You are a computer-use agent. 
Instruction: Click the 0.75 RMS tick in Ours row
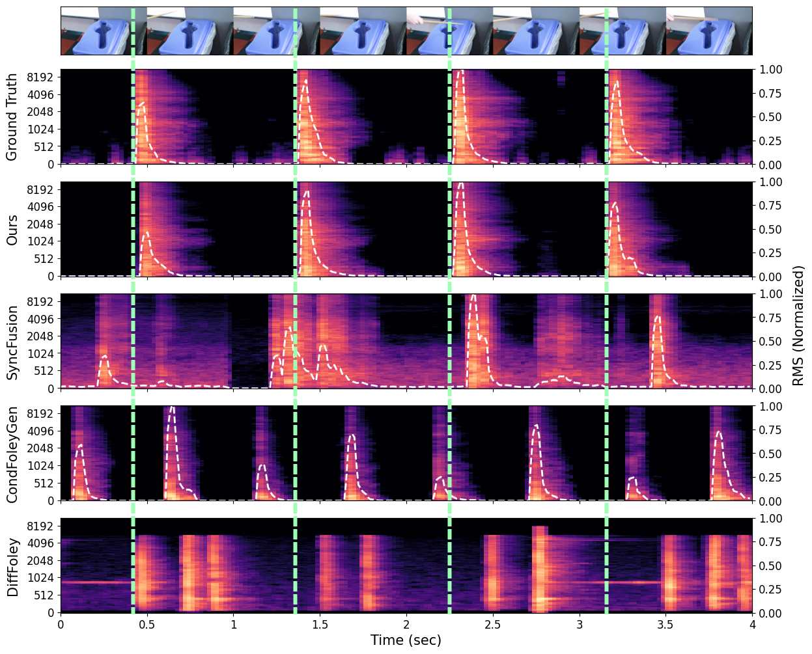point(769,206)
